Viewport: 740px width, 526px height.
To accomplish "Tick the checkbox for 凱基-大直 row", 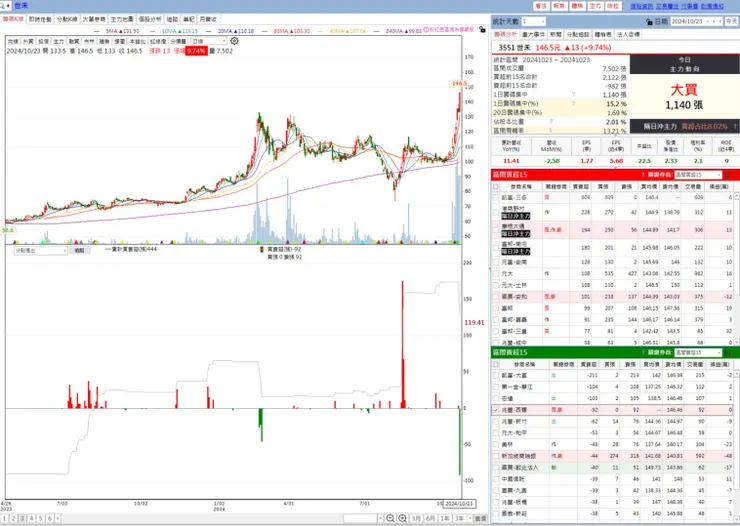I will (496, 376).
